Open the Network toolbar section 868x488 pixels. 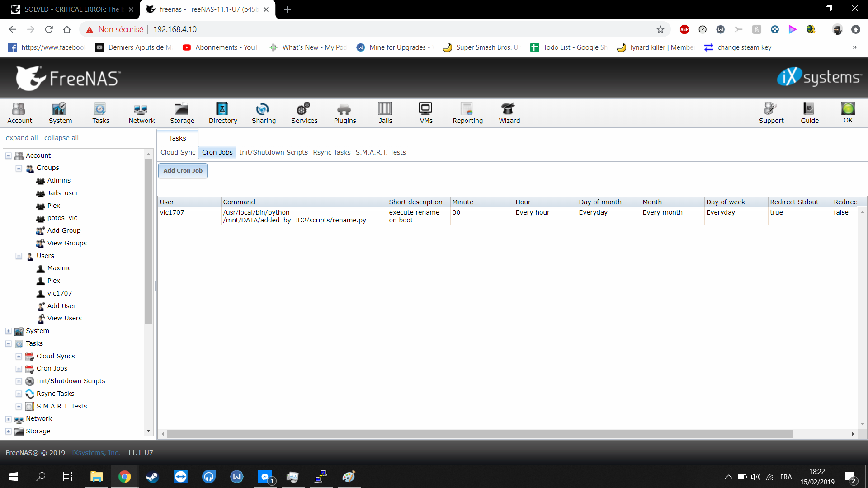pos(142,113)
